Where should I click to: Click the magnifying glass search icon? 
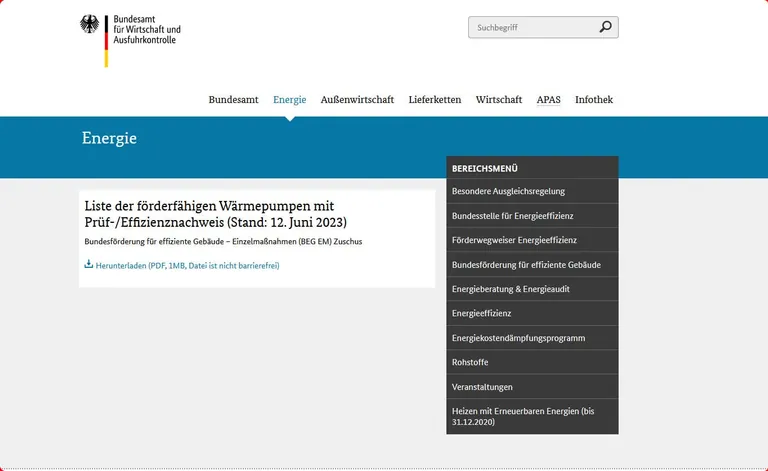point(605,27)
